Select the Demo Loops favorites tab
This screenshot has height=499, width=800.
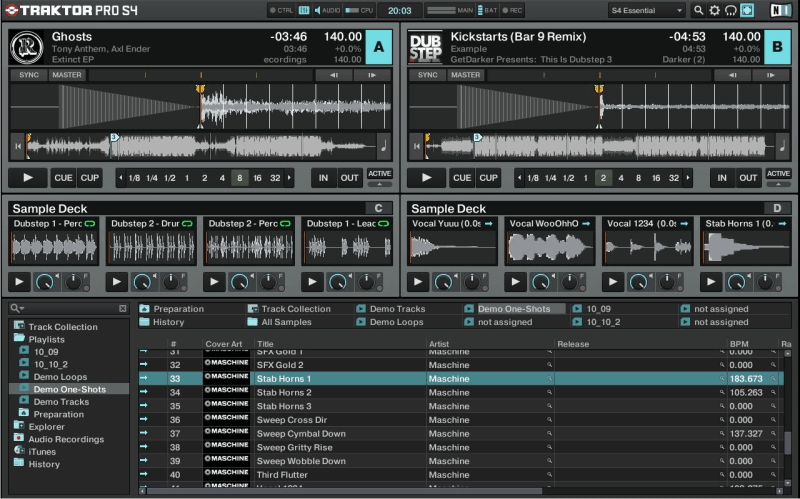395,322
